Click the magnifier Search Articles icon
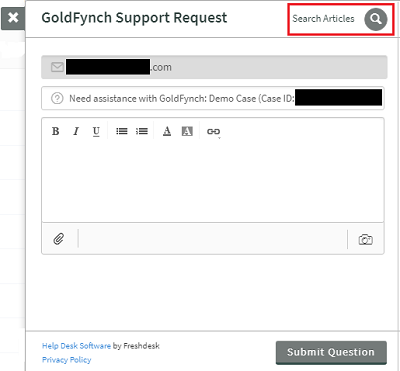The height and width of the screenshot is (371, 400). (x=376, y=19)
